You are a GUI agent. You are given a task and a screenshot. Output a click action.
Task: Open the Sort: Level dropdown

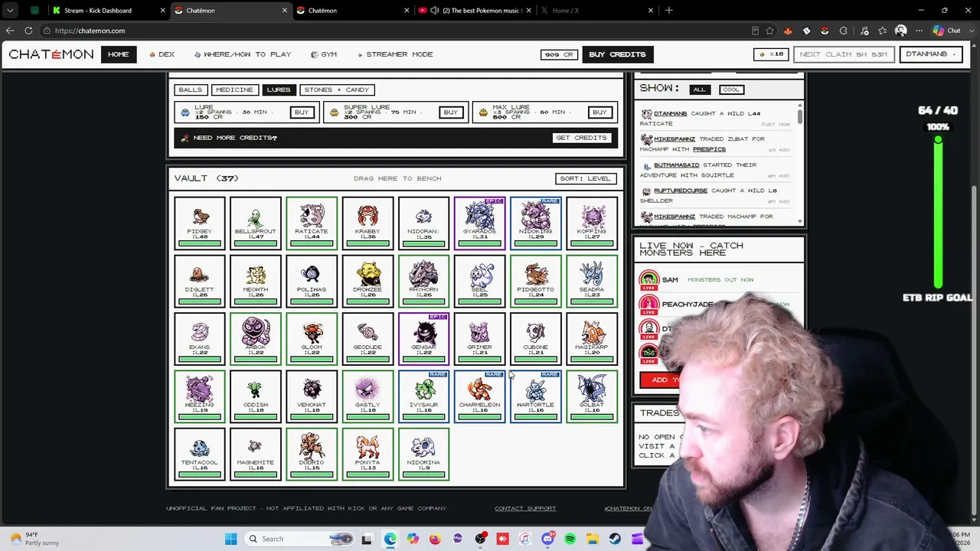(586, 178)
